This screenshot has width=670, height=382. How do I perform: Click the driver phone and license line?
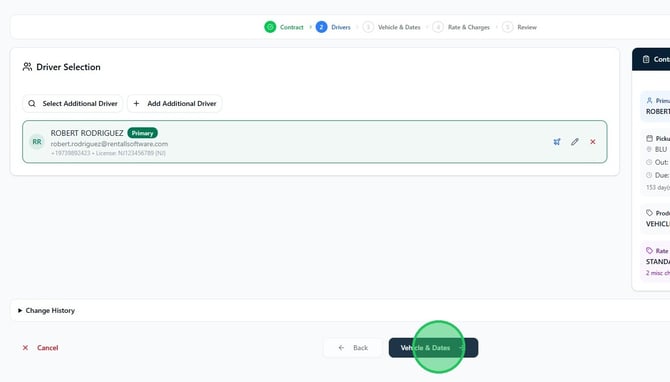tap(108, 153)
